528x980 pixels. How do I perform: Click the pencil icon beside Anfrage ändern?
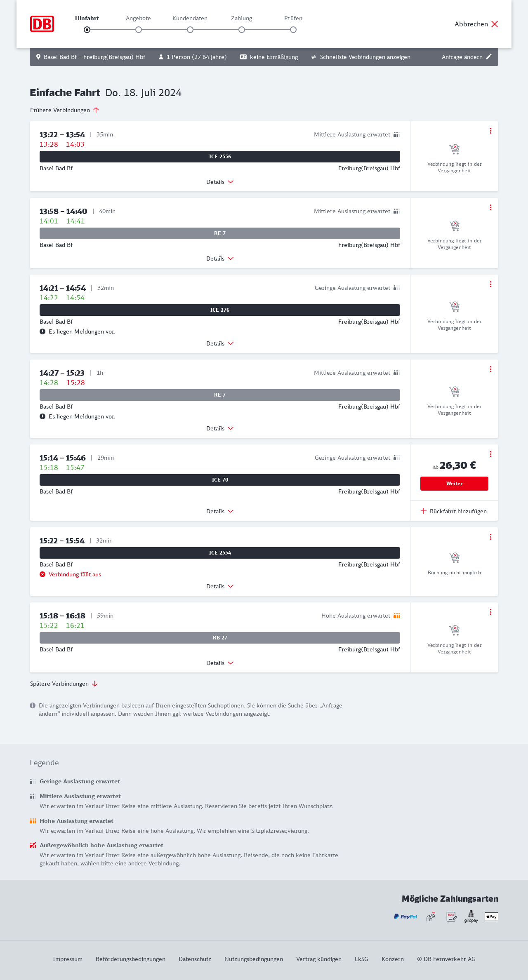489,57
